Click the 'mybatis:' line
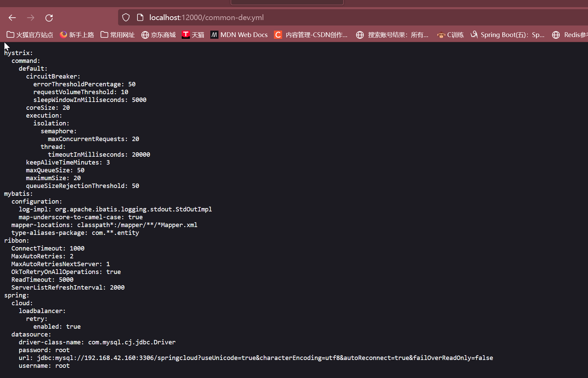Image resolution: width=588 pixels, height=378 pixels. 18,194
